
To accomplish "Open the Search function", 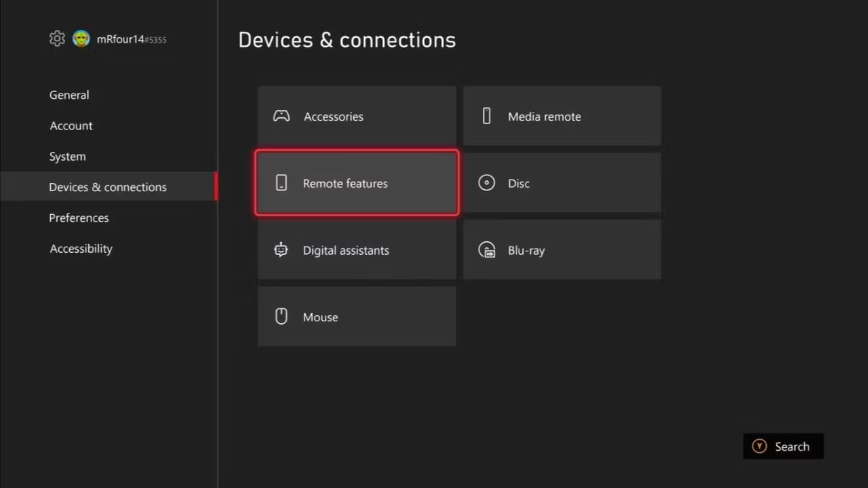I will (783, 446).
